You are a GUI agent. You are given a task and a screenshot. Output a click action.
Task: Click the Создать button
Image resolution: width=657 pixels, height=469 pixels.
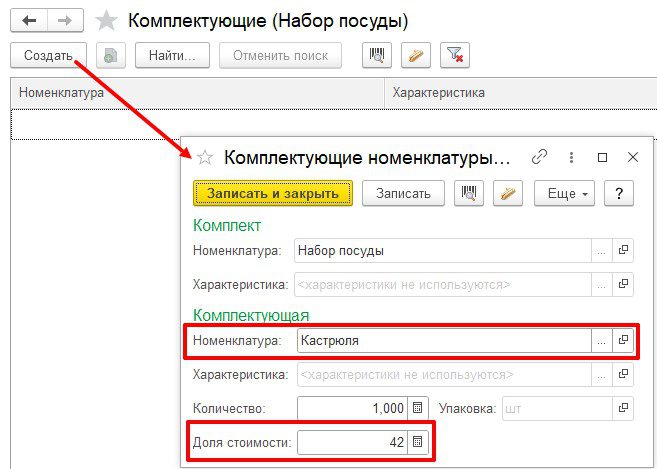(x=48, y=55)
